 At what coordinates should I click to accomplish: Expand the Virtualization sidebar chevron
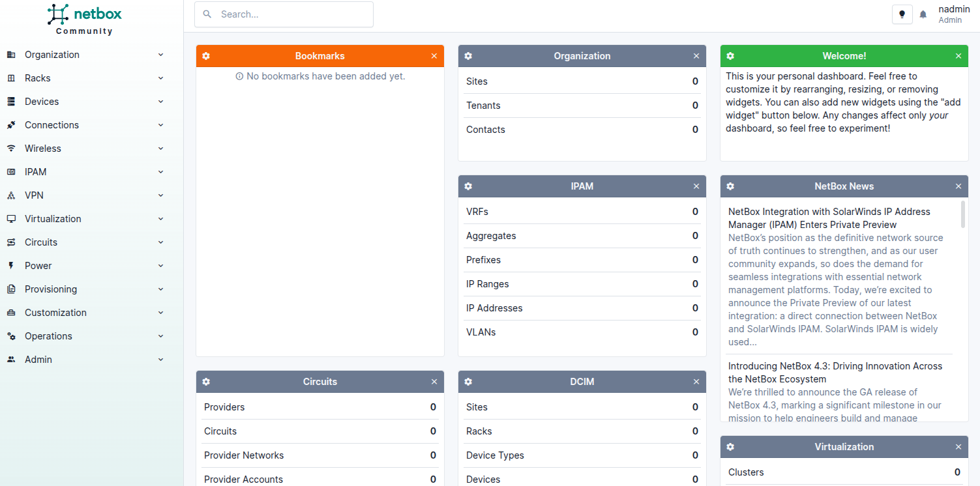(160, 219)
